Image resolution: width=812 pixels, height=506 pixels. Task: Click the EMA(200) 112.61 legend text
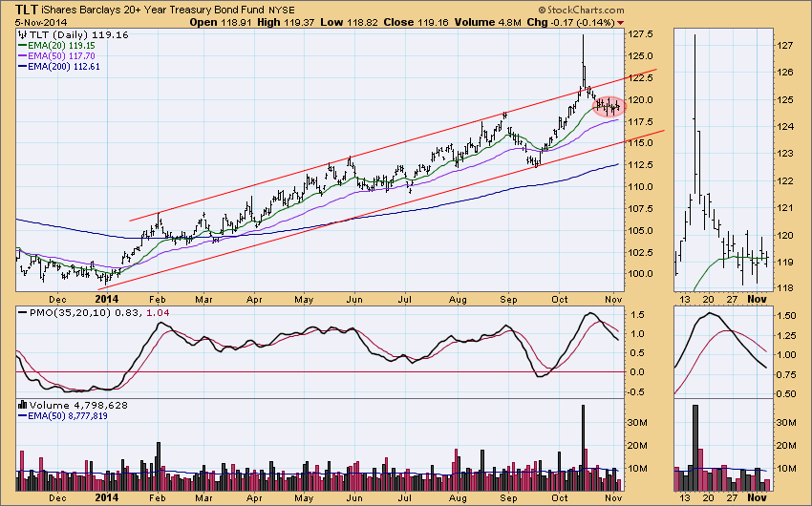point(64,67)
